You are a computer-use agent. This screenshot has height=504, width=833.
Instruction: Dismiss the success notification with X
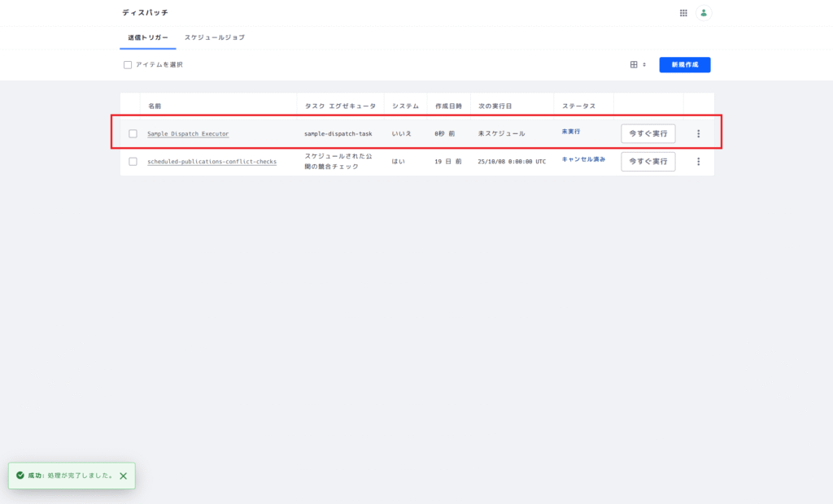pyautogui.click(x=123, y=476)
